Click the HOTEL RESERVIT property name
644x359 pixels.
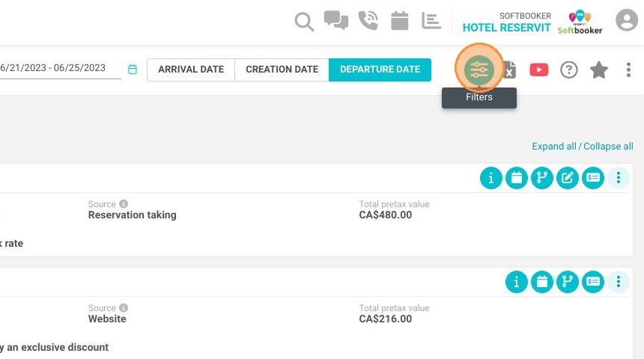[506, 28]
